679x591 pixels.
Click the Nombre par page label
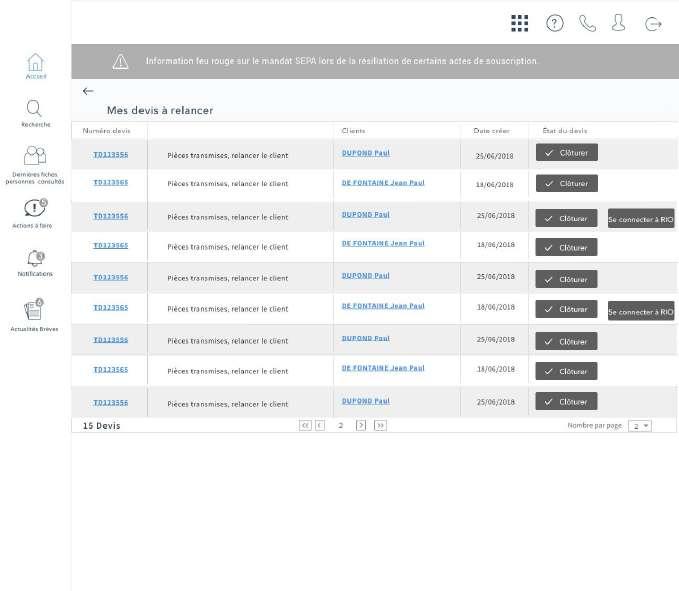595,426
